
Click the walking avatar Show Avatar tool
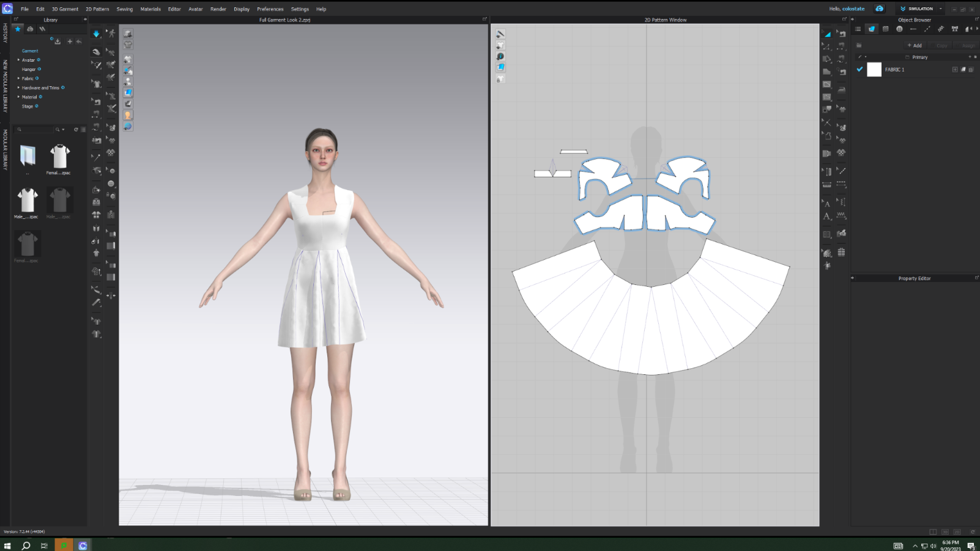tap(111, 34)
